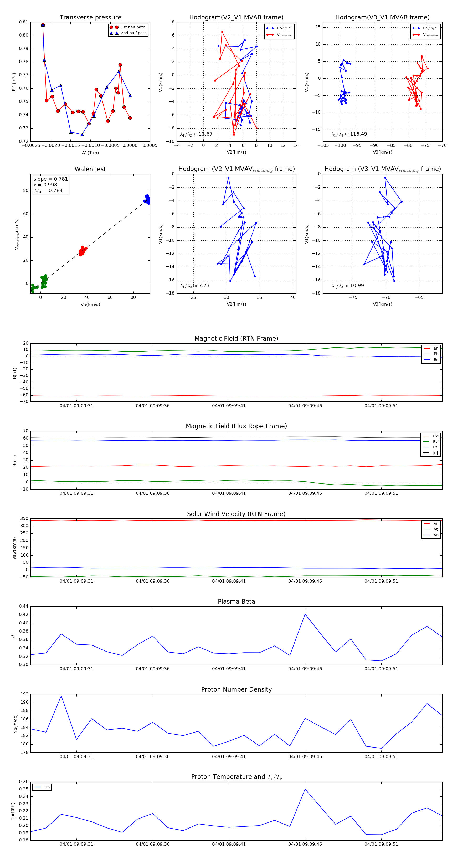Click '04/01 09:09:41' tick under Flux Rope Frame
Screen dimensions: 473x868
(x=229, y=493)
